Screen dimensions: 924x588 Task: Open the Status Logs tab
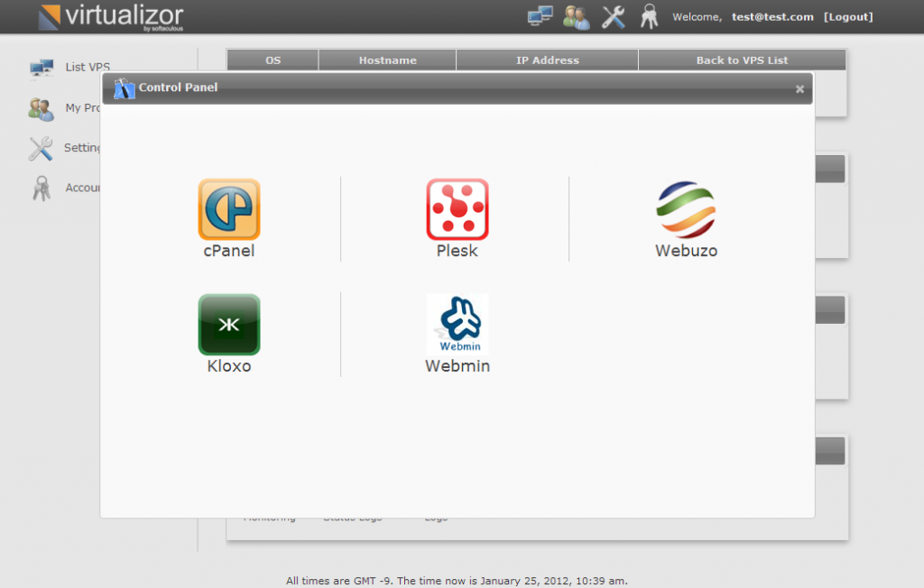352,518
